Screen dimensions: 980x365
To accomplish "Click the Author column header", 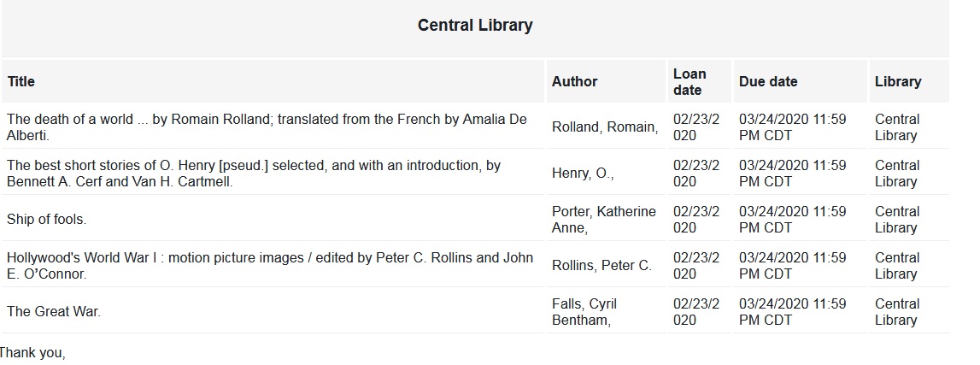I will (x=574, y=82).
